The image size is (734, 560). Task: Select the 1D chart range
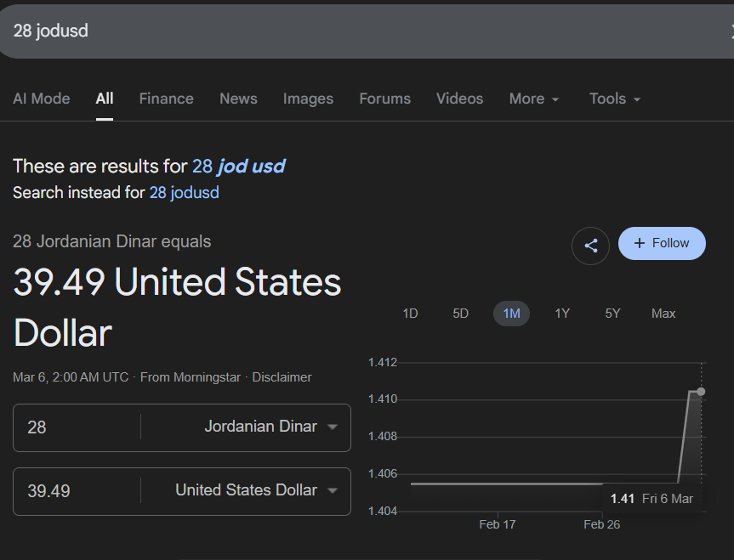tap(410, 314)
